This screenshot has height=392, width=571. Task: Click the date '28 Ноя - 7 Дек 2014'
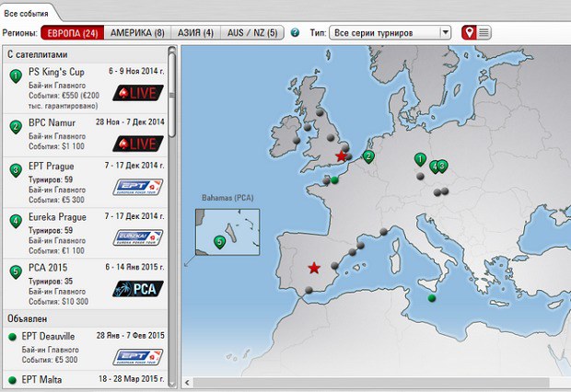[x=130, y=122]
